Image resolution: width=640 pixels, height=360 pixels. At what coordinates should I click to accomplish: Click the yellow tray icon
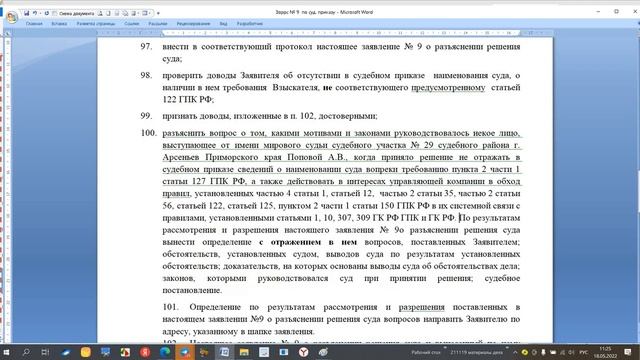525,352
